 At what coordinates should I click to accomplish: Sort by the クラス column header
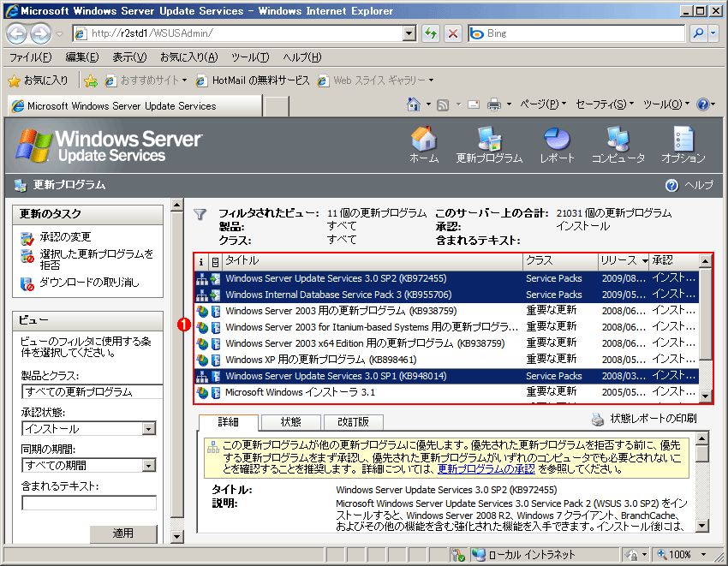pyautogui.click(x=560, y=261)
